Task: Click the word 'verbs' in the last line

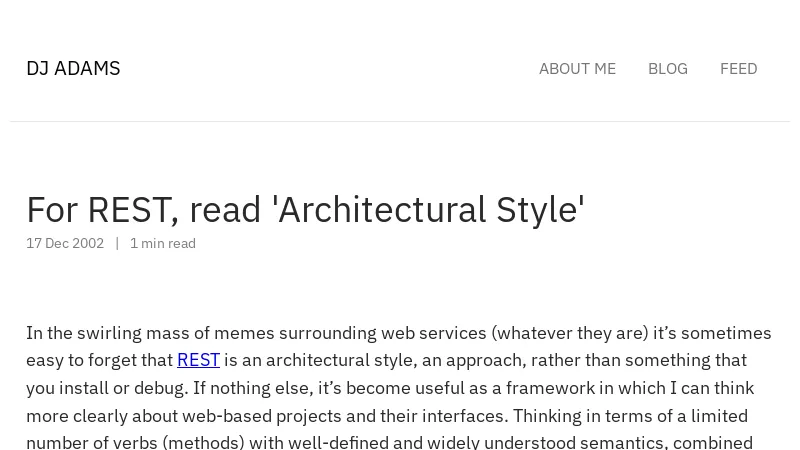Action: [135, 442]
